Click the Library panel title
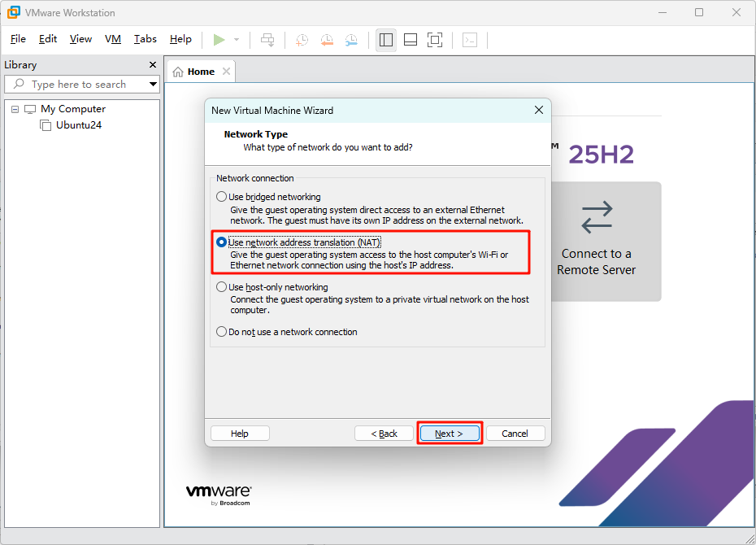This screenshot has height=545, width=756. [20, 64]
